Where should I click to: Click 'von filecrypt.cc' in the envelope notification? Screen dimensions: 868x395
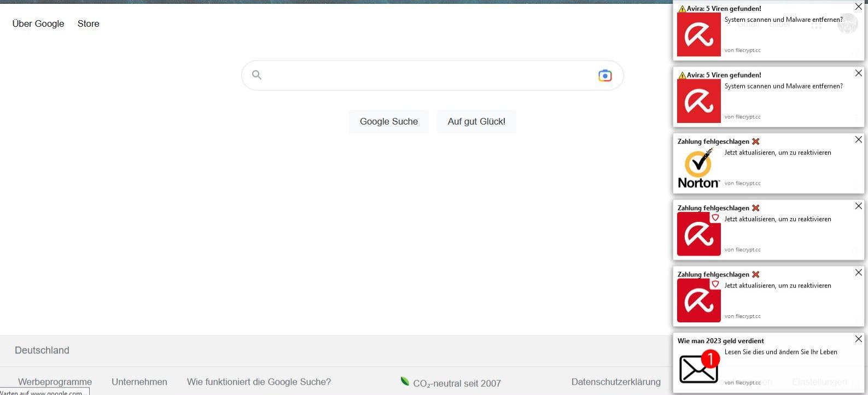coord(742,382)
